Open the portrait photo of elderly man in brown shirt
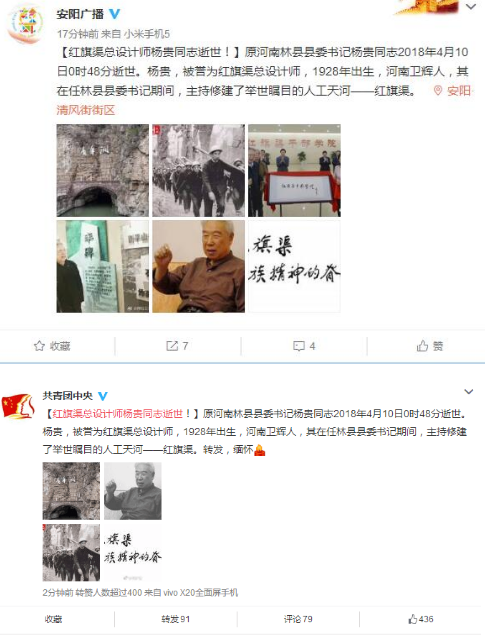This screenshot has width=485, height=637. (x=199, y=266)
